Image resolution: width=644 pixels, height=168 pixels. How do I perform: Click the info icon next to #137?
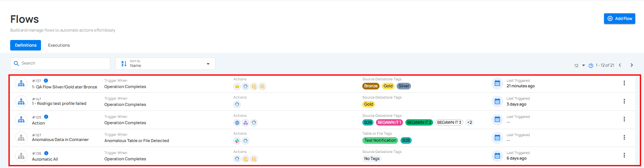click(46, 81)
